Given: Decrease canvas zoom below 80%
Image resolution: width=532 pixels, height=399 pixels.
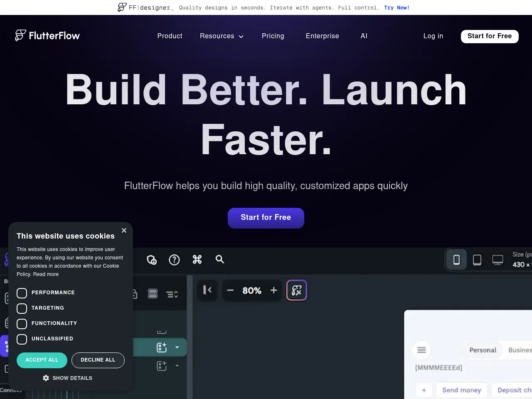Looking at the screenshot, I should (x=230, y=291).
